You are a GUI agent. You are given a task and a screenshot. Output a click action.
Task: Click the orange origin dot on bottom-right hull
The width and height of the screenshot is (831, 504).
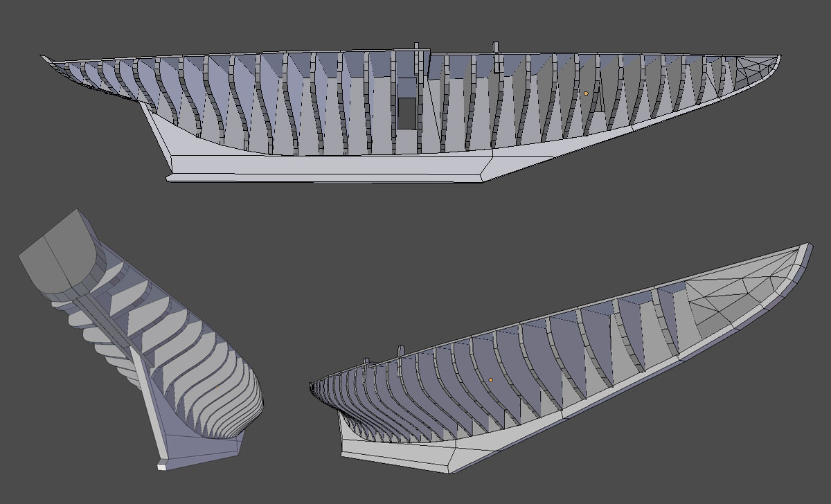tap(491, 380)
